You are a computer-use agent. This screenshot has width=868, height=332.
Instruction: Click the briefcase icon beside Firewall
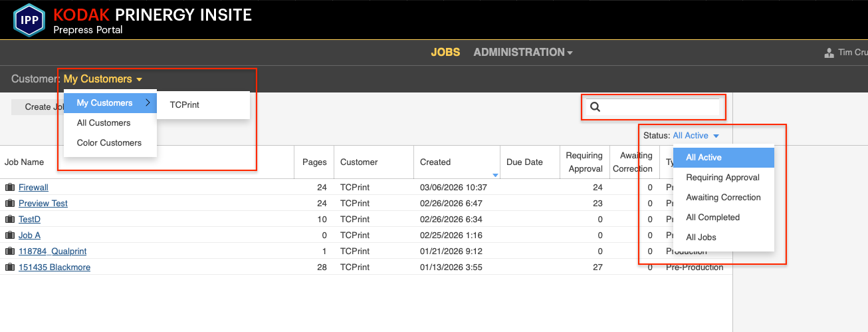10,188
